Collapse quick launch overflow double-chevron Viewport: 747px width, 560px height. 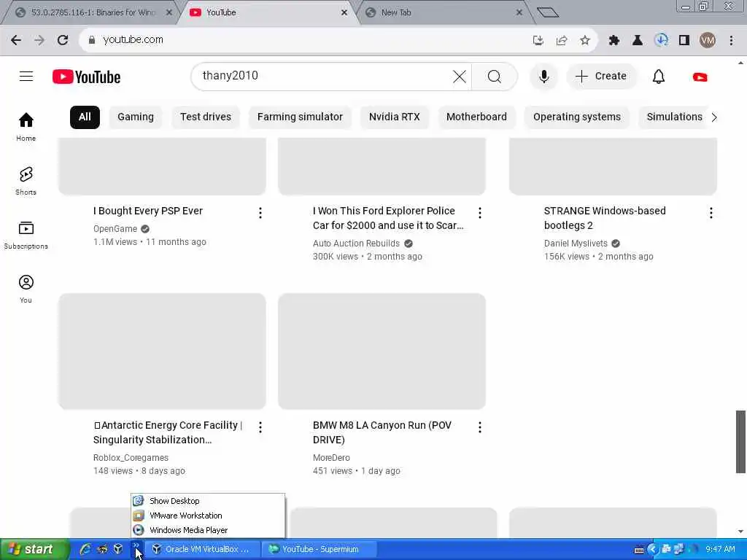click(136, 545)
